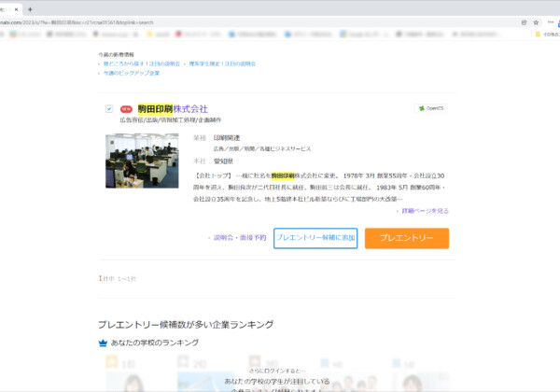Open the その他のブックマーク folder
560x392 pixels.
548,35
